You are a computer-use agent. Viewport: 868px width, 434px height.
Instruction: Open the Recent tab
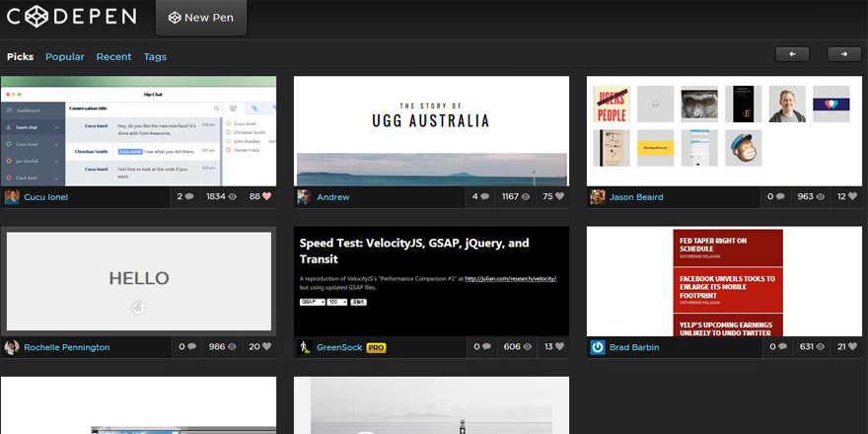click(x=113, y=56)
